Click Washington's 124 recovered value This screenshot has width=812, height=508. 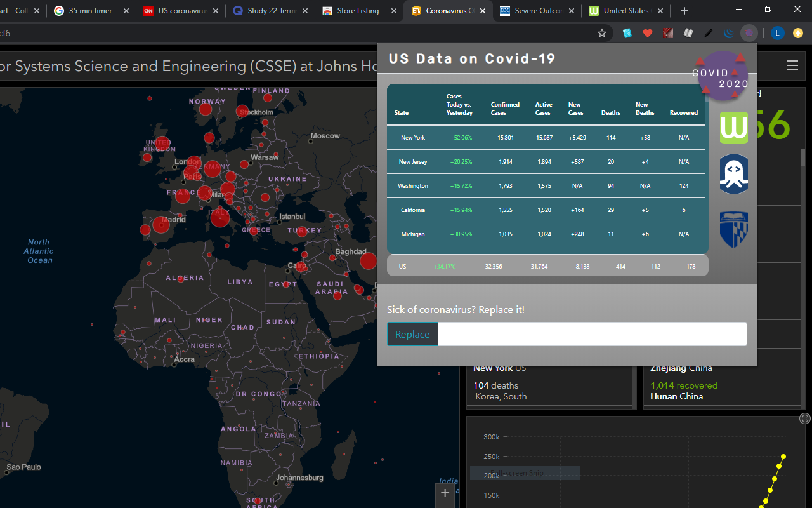[x=684, y=186]
